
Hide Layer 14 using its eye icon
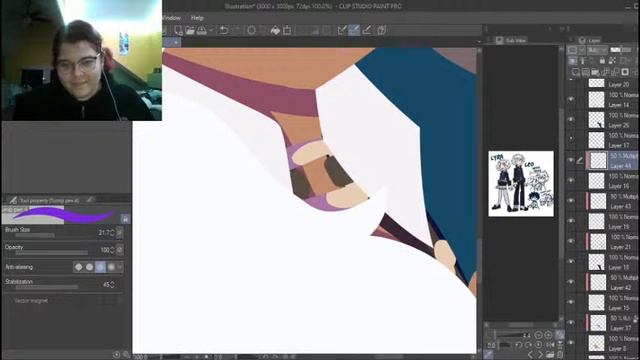(x=571, y=99)
